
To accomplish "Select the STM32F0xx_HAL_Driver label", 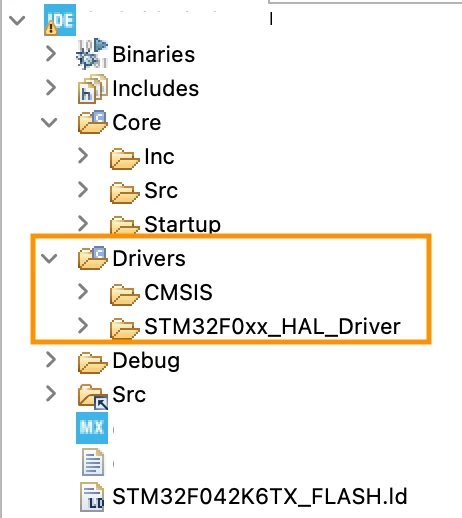I will point(272,327).
